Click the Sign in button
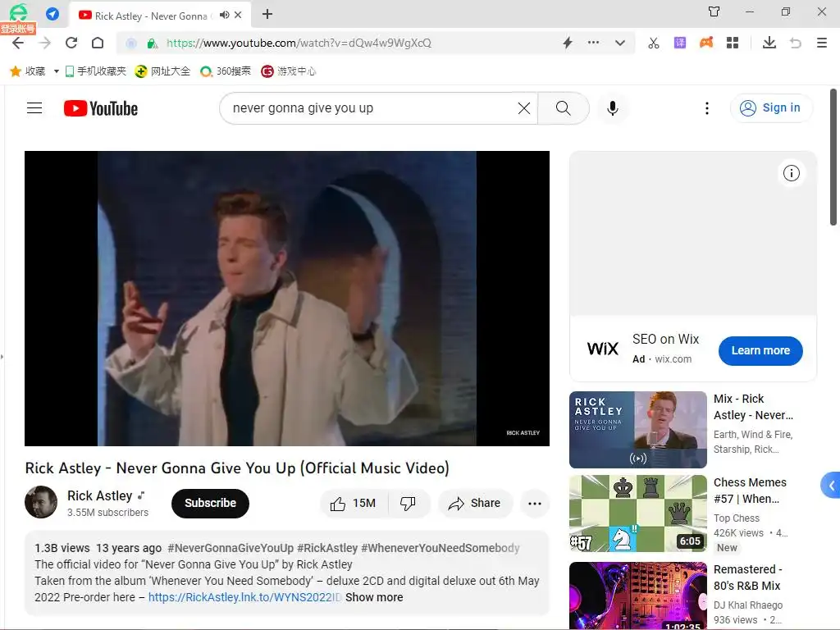Viewport: 840px width, 630px height. [x=771, y=108]
